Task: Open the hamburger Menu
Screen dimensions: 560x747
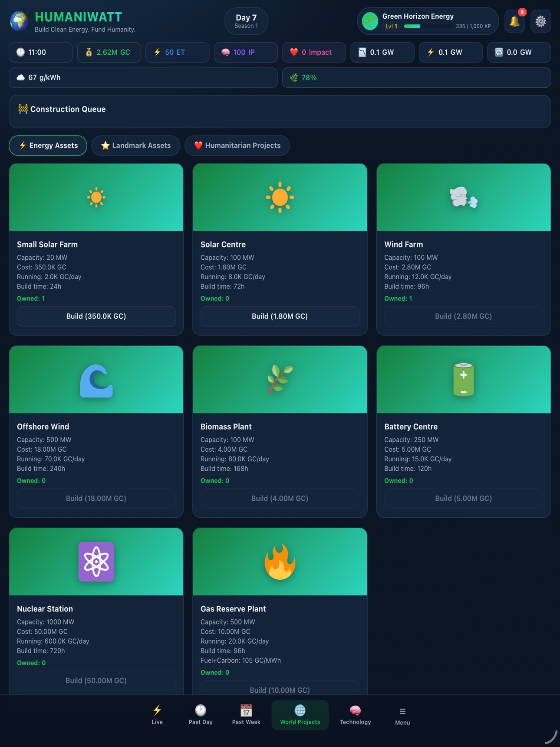Action: (402, 715)
